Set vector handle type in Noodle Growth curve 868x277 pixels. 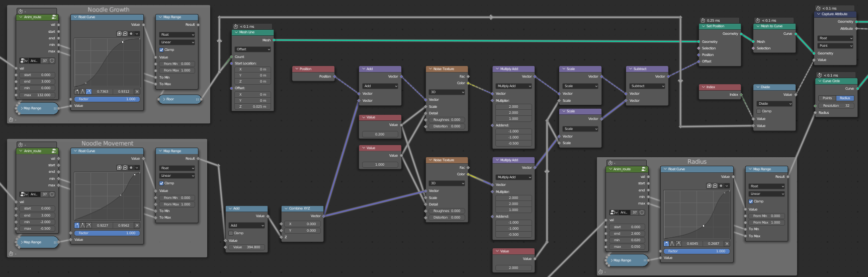click(x=83, y=92)
